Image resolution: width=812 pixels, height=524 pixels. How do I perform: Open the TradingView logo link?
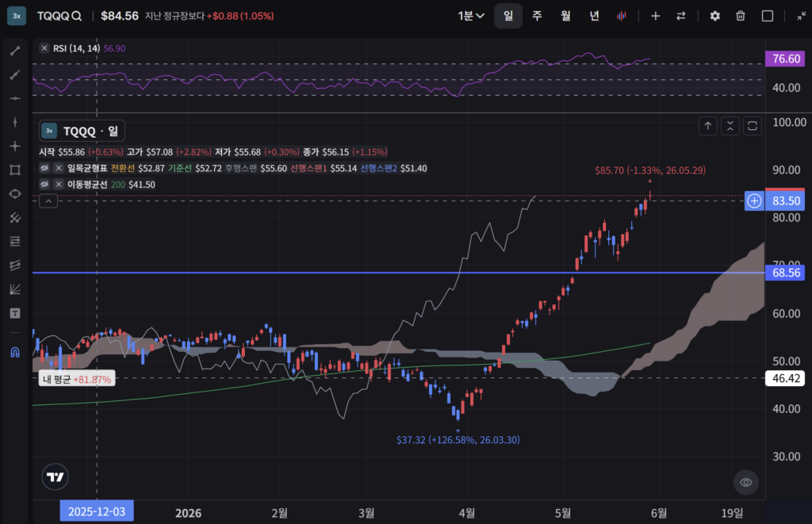tap(55, 477)
